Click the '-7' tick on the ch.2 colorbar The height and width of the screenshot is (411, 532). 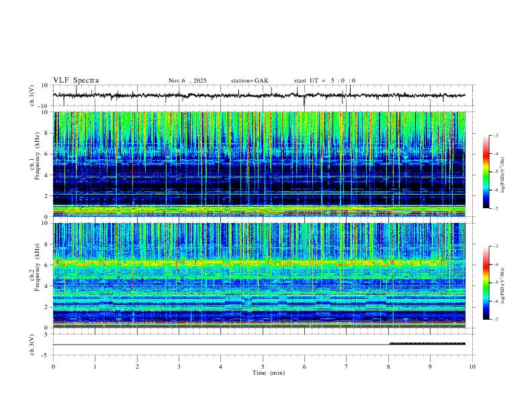(x=496, y=320)
